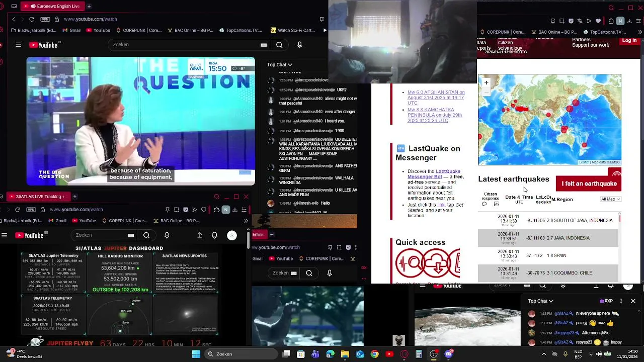Viewport: 644px width, 362px height.
Task: Click the search magnifier button in Euronews window
Action: (279, 45)
